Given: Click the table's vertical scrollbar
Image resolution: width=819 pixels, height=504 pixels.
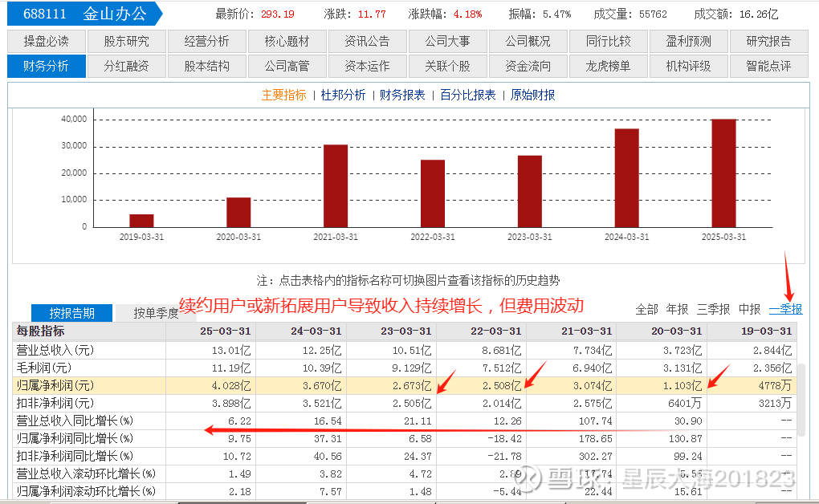Looking at the screenshot, I should (x=800, y=400).
